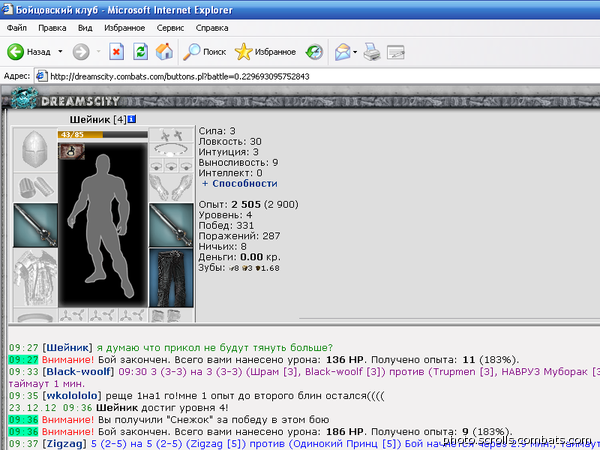600x450 pixels.
Task: Click the gloves equipment slot
Action: point(171,188)
